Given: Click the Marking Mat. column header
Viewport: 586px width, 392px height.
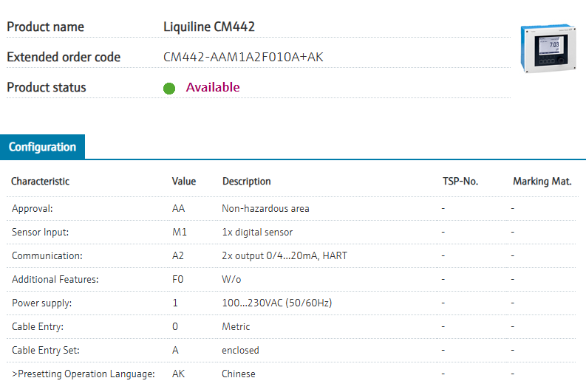Looking at the screenshot, I should point(542,181).
